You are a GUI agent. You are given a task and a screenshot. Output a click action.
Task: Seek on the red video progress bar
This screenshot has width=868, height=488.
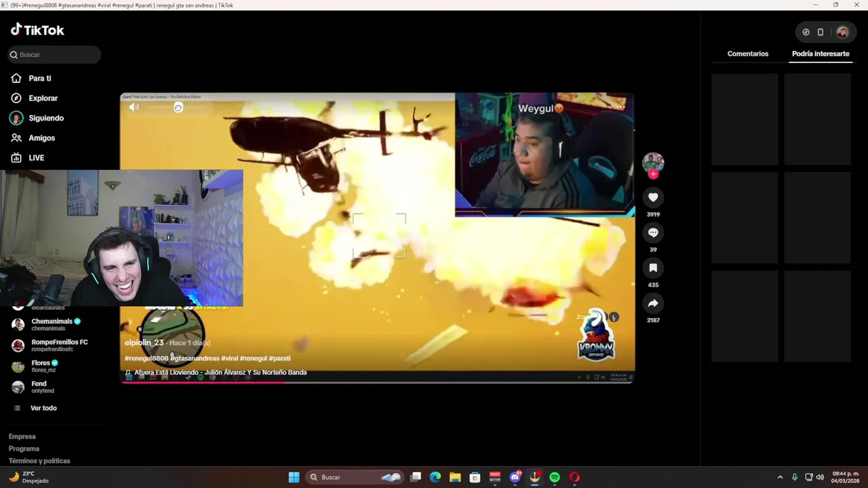coord(377,382)
